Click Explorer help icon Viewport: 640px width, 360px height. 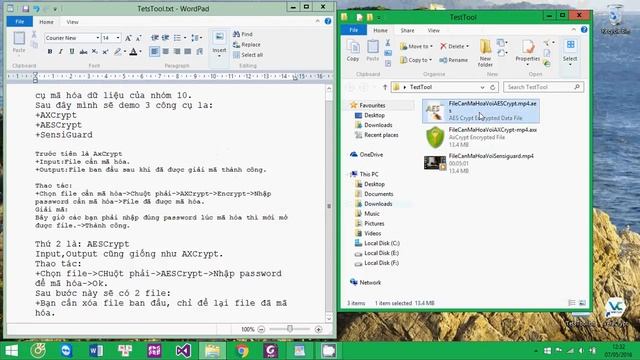click(x=584, y=30)
